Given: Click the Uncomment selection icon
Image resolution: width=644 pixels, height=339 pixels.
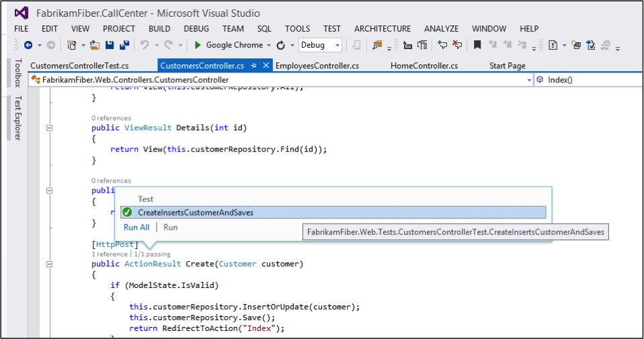Looking at the screenshot, I should click(457, 45).
